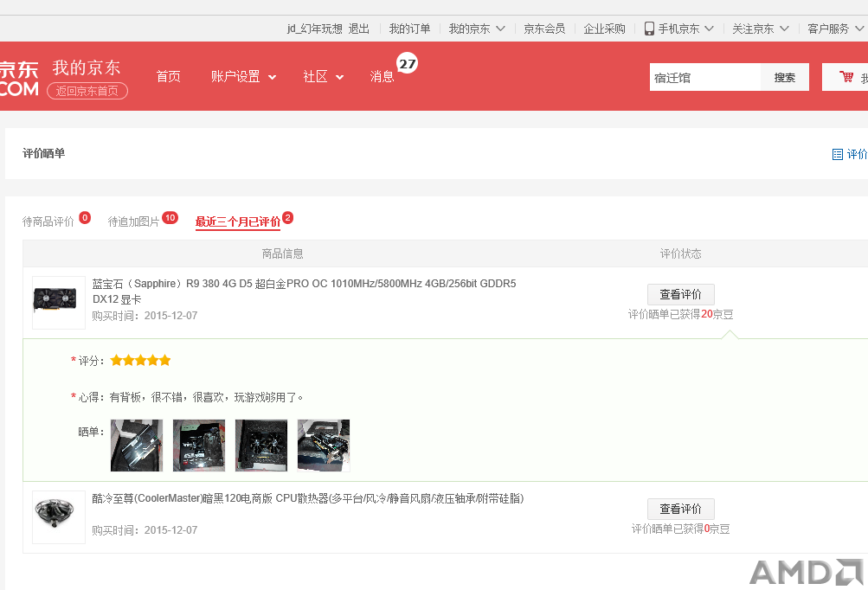868x590 pixels.
Task: Click the 评价晒单 page heading
Action: [44, 153]
